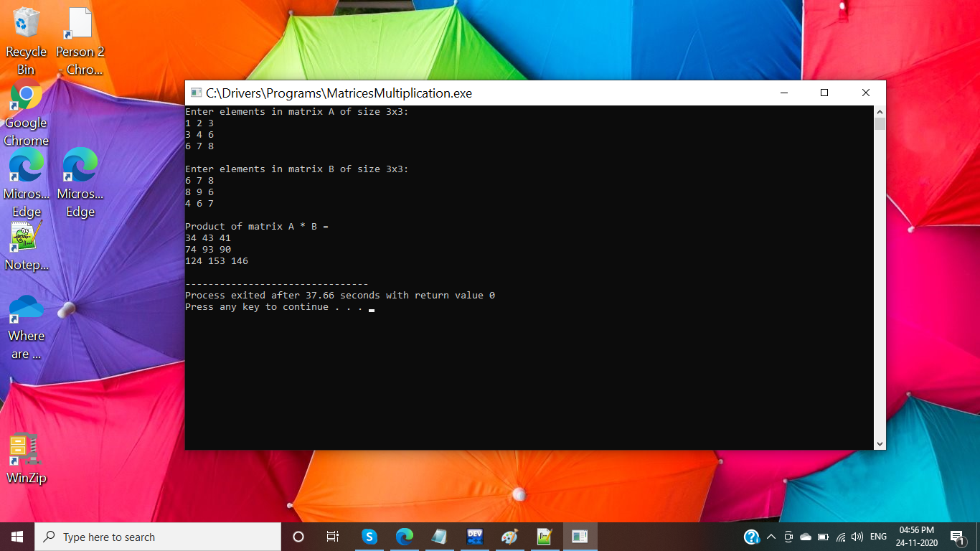Click the console scrollbar down arrow
The height and width of the screenshot is (551, 980).
880,444
